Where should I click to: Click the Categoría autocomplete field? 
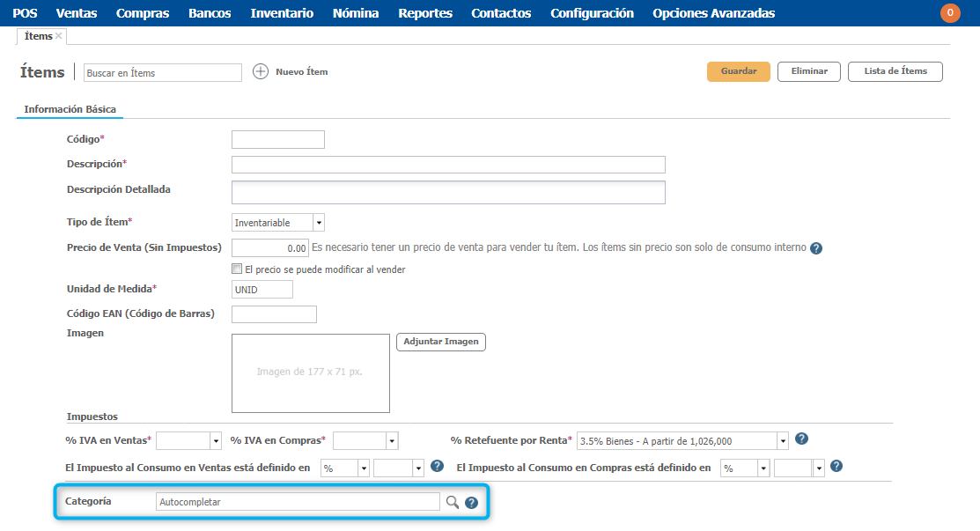pos(298,502)
